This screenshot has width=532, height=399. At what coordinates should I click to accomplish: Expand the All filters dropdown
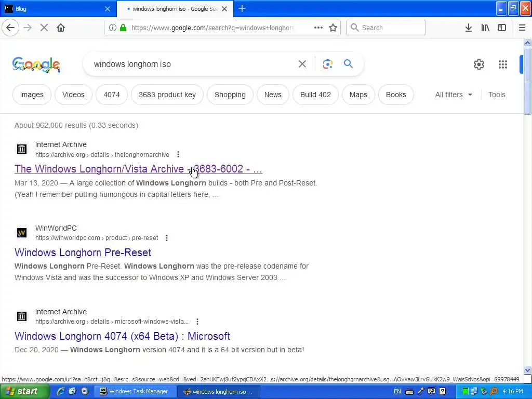(454, 95)
